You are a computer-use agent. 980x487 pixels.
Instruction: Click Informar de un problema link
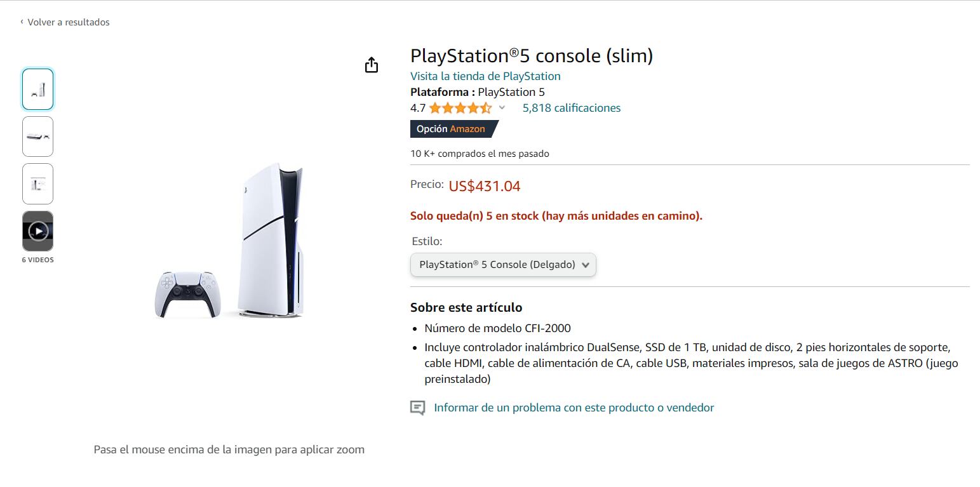pos(574,408)
